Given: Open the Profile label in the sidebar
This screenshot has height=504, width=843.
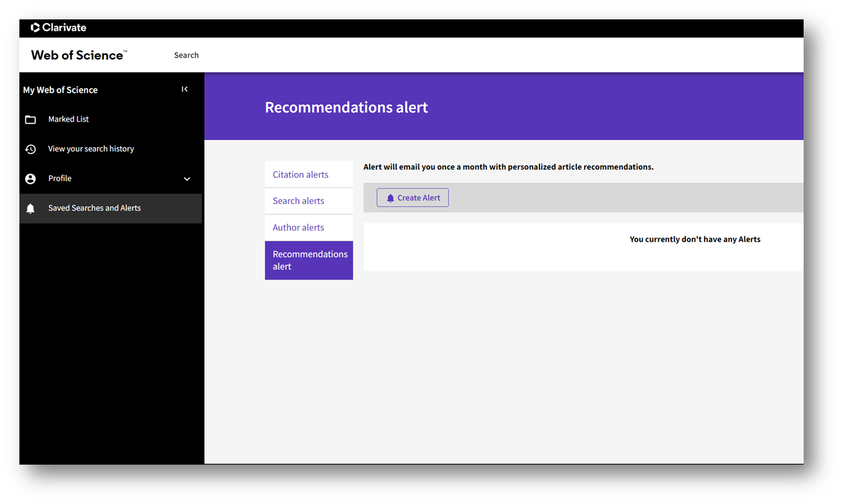Looking at the screenshot, I should (60, 179).
